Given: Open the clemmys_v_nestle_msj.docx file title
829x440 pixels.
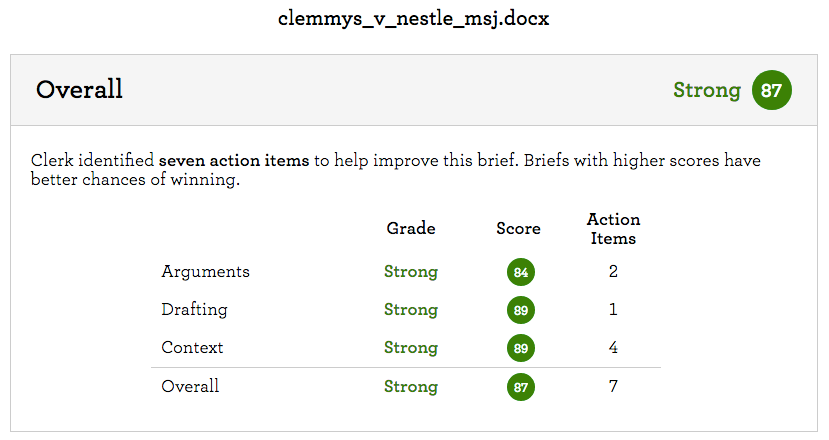Looking at the screenshot, I should coord(414,19).
